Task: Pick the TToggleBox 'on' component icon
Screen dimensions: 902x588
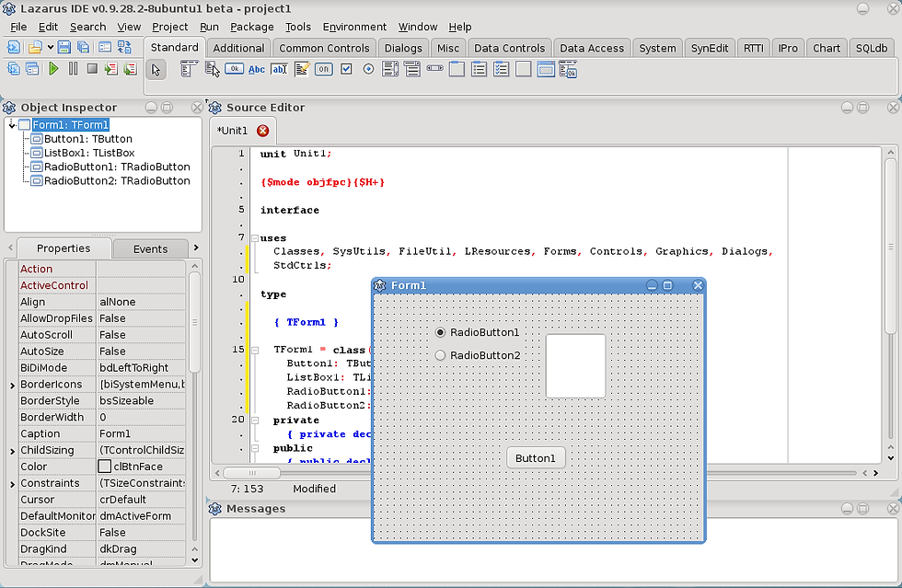Action: 324,70
